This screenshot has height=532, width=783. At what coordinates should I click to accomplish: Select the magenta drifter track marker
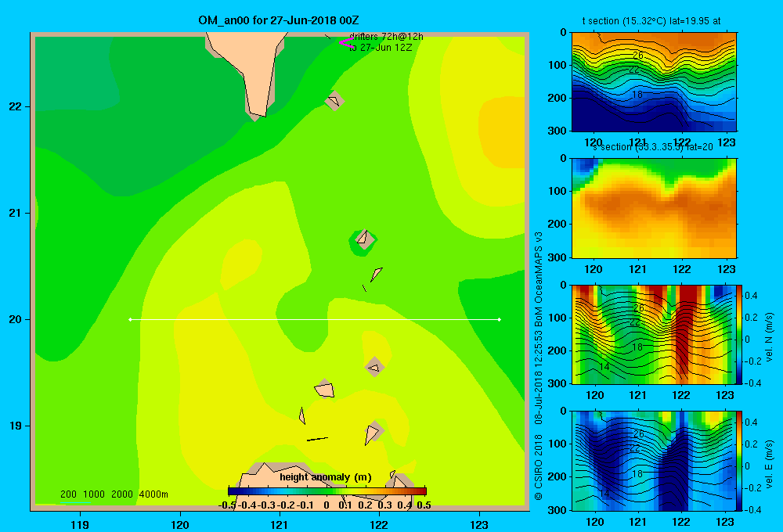346,42
